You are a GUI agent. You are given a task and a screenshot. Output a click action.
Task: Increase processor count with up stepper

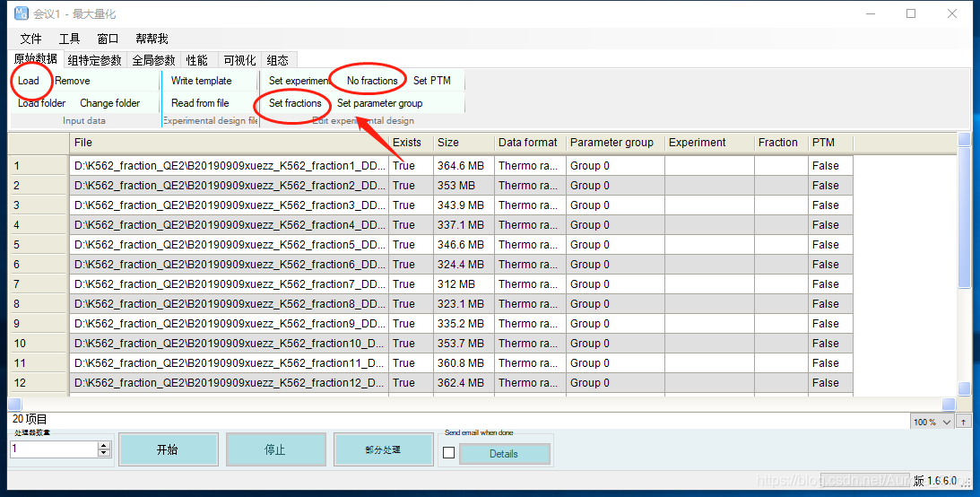[x=104, y=445]
